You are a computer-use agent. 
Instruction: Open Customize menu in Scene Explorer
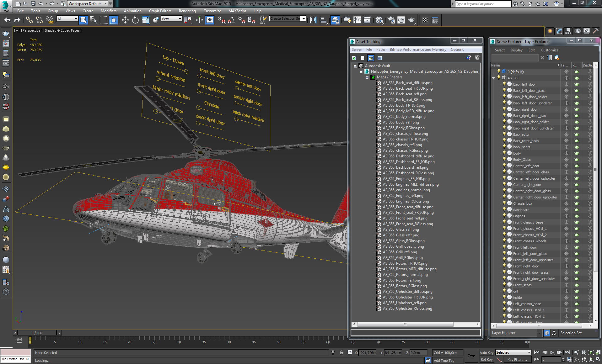[x=549, y=50]
